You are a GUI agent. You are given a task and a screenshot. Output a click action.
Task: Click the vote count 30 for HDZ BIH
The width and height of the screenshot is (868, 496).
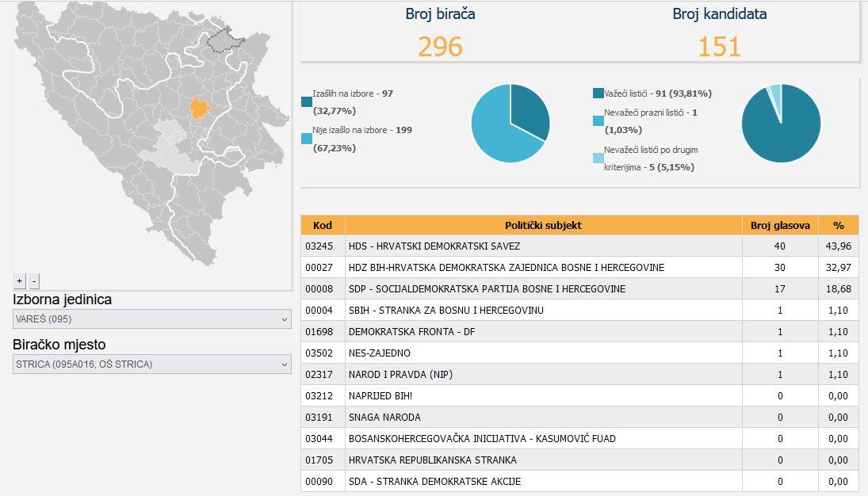(780, 267)
